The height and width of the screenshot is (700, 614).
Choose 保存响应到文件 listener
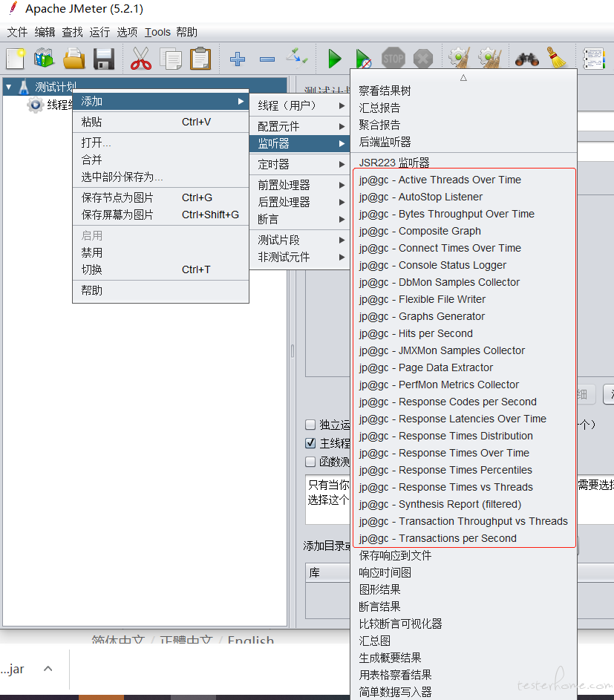click(x=463, y=555)
